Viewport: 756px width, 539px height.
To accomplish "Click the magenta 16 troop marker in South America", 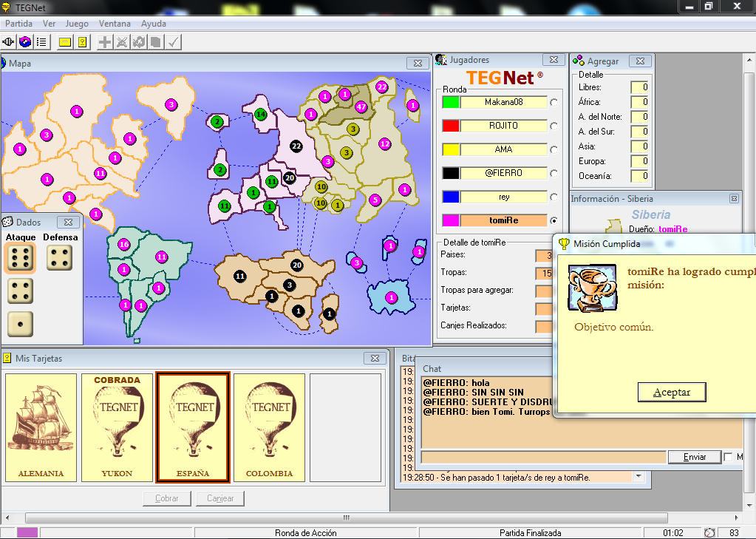I will 124,244.
